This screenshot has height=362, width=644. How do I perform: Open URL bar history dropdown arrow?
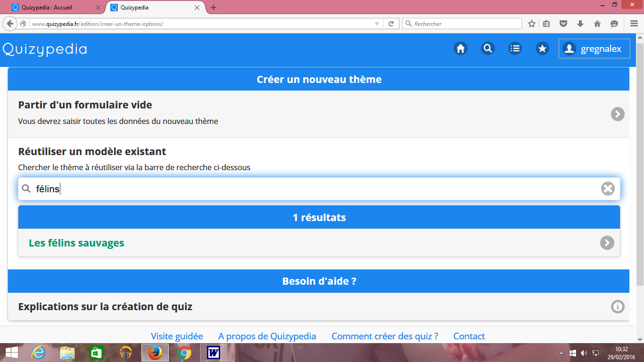coord(377,24)
